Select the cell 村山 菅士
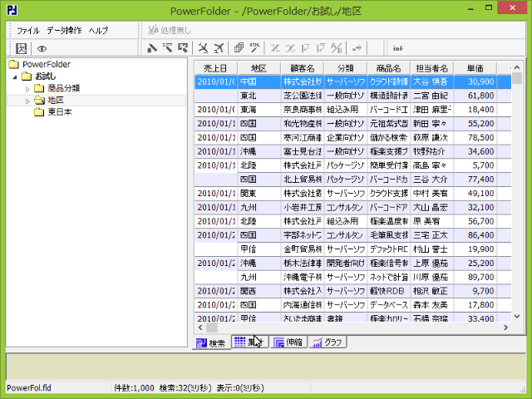The height and width of the screenshot is (399, 532). (432, 249)
